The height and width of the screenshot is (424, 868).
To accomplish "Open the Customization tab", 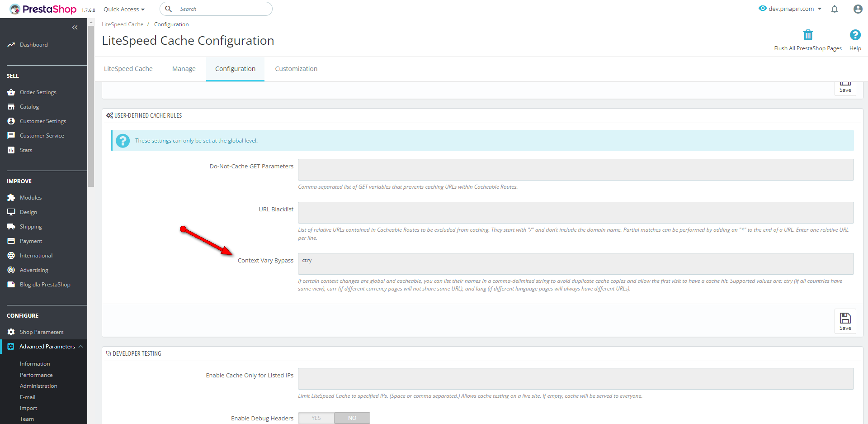I will [x=296, y=69].
